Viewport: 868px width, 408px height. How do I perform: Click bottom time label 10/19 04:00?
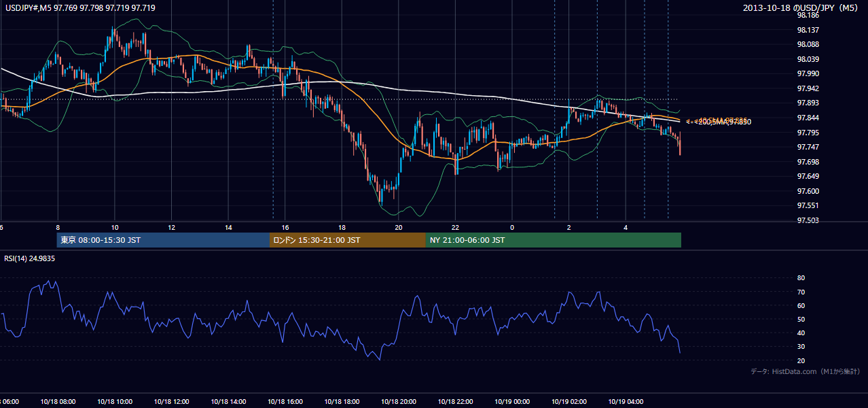(x=626, y=401)
